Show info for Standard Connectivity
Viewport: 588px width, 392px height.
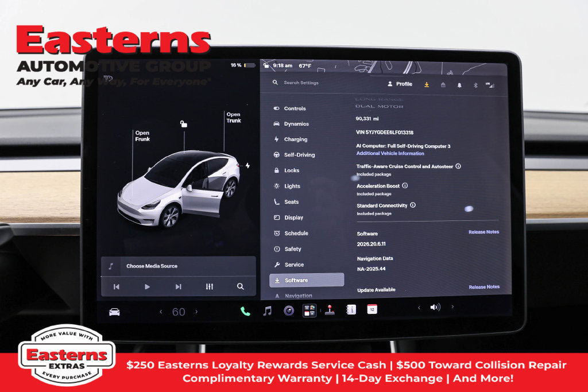(x=413, y=205)
